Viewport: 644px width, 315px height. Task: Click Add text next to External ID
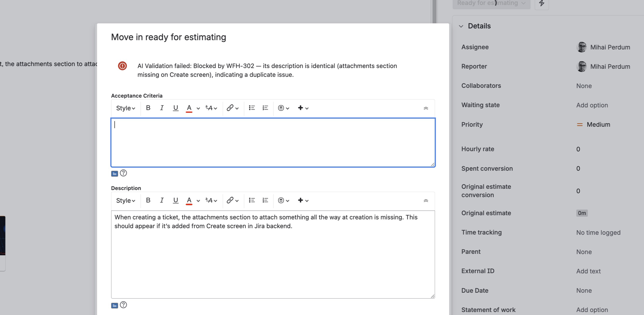pos(588,271)
